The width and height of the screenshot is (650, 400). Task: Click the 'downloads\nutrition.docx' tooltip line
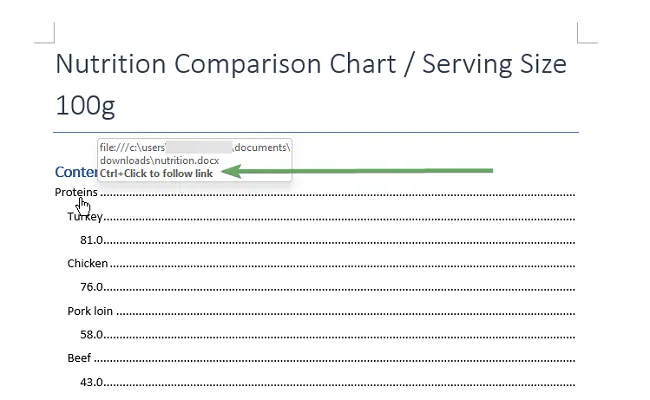160,160
